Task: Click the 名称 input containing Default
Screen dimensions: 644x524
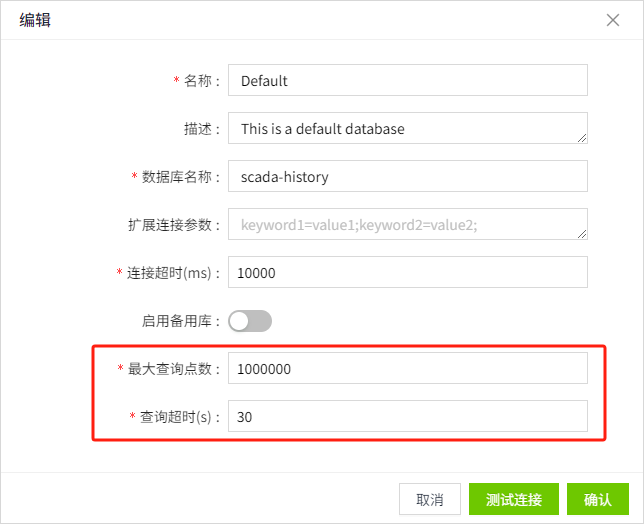Action: point(407,81)
